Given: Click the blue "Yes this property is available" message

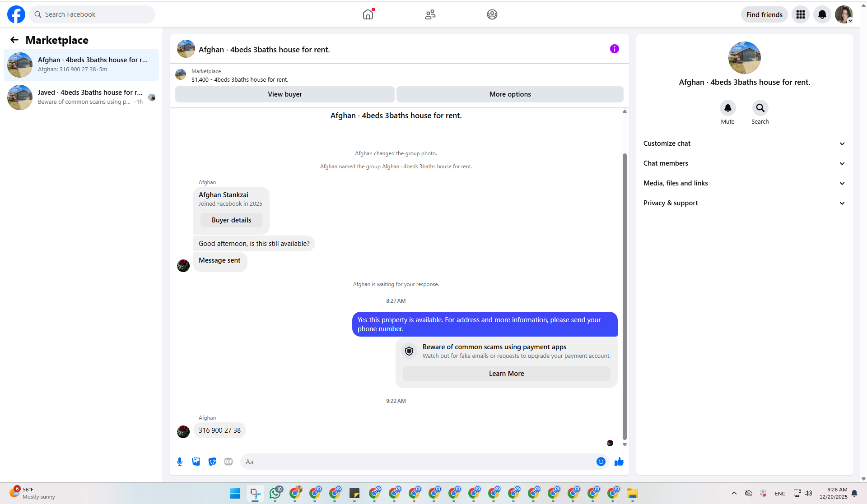Looking at the screenshot, I should pyautogui.click(x=485, y=324).
